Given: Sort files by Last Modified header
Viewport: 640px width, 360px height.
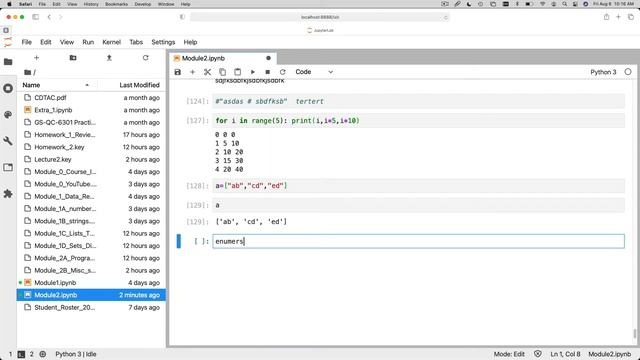Looking at the screenshot, I should click(139, 85).
